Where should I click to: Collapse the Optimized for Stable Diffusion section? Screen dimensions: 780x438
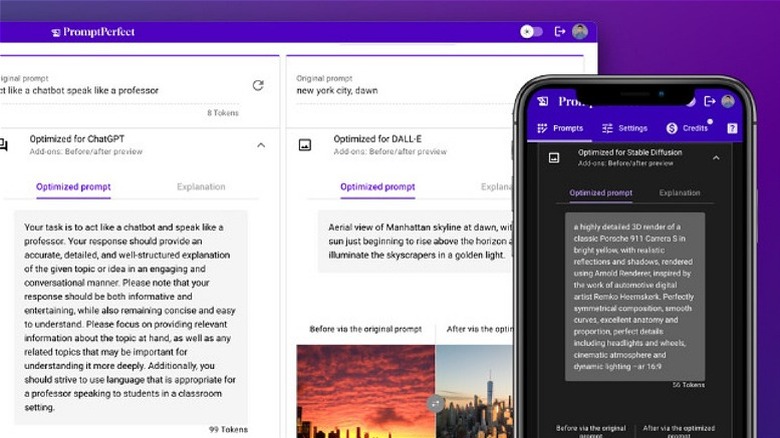716,158
